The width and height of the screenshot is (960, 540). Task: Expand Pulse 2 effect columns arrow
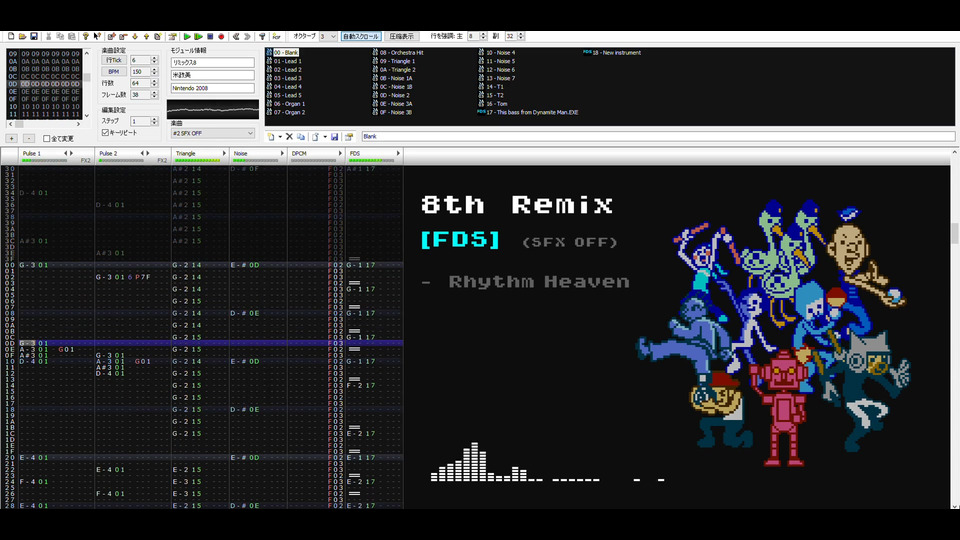148,154
